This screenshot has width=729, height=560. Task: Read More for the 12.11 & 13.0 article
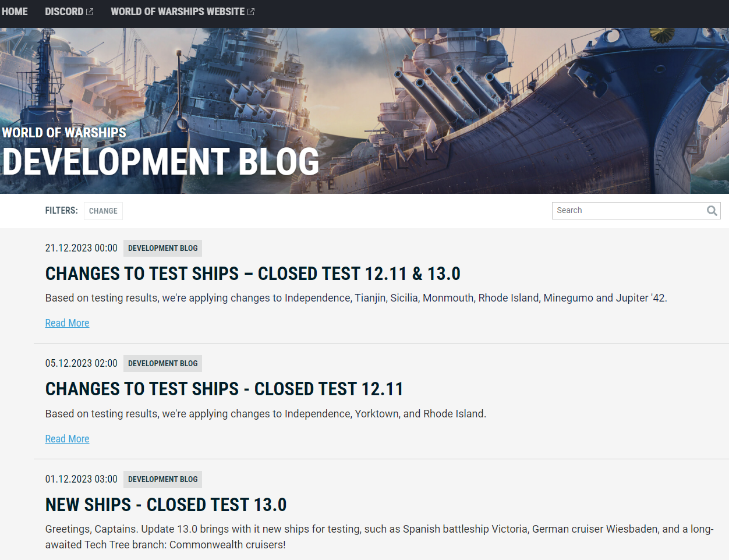[x=67, y=323]
